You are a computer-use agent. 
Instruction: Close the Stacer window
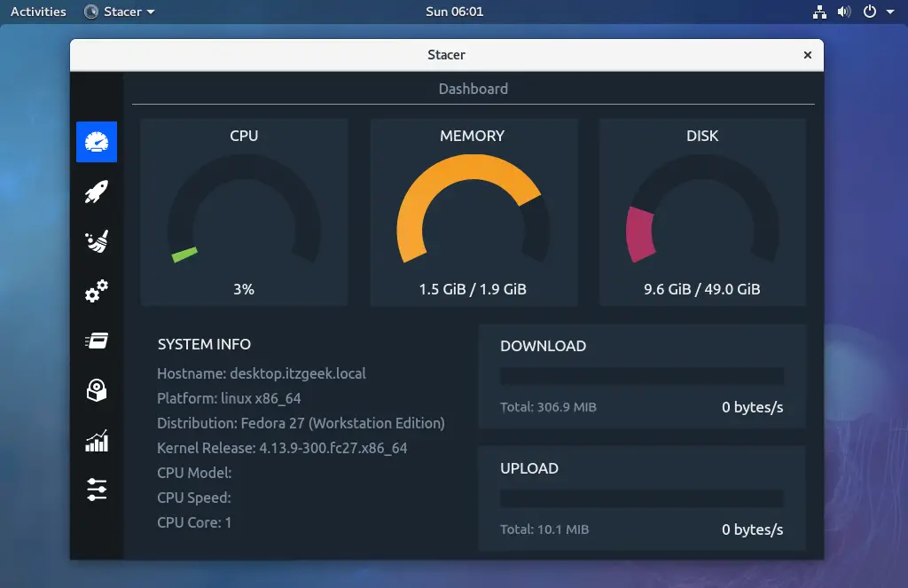click(807, 55)
